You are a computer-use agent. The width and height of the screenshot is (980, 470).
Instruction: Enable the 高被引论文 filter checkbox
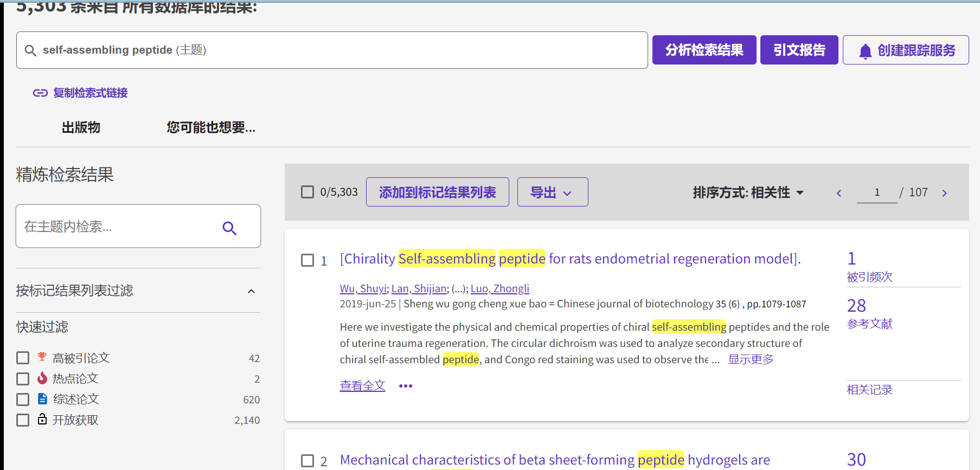point(23,358)
